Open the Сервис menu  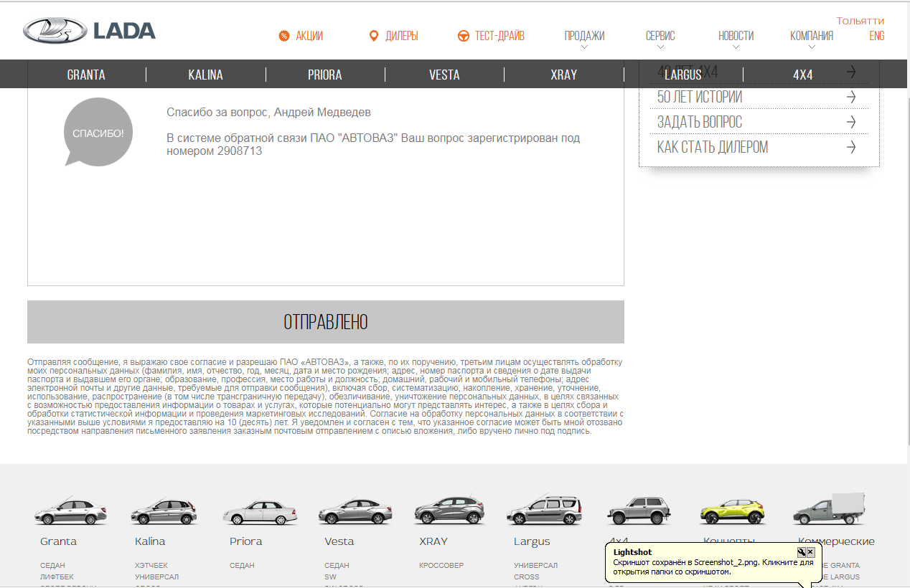coord(660,36)
